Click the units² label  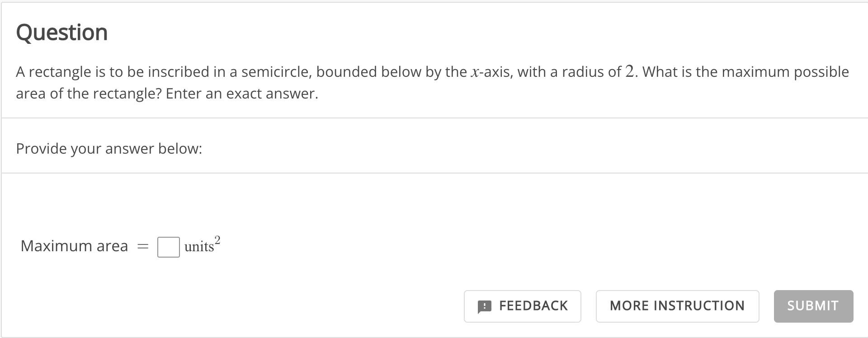[x=201, y=245]
